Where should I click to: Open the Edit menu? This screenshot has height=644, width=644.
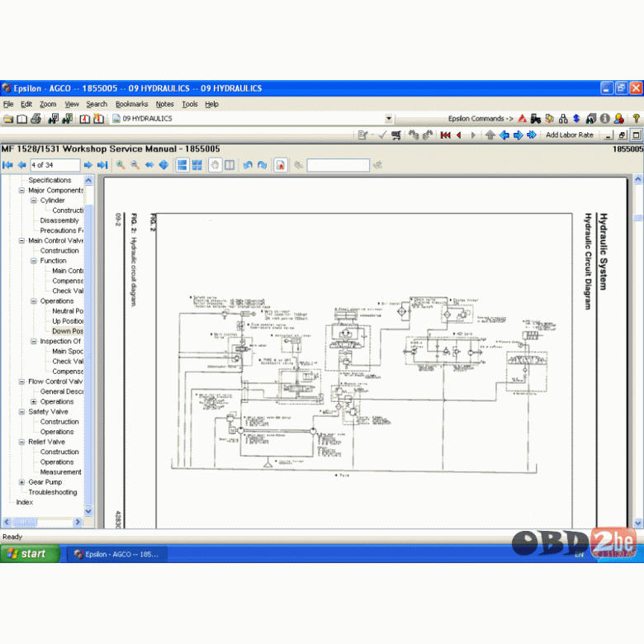pyautogui.click(x=26, y=104)
